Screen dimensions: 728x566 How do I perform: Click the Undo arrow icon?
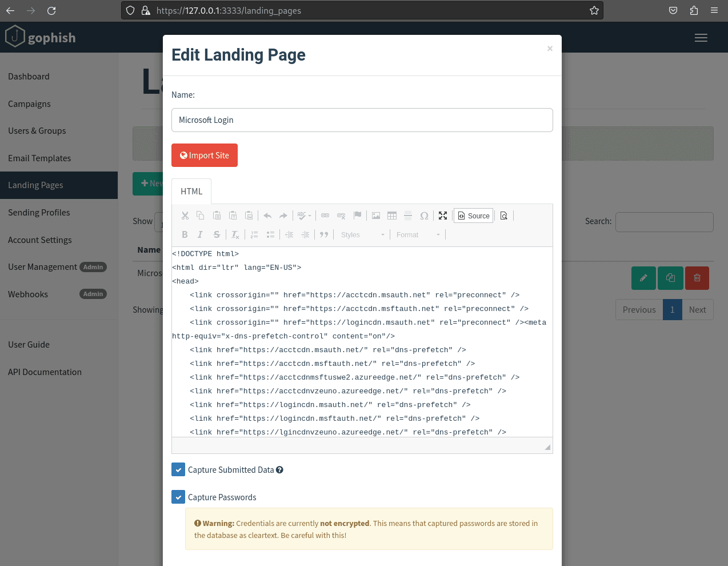click(x=267, y=216)
